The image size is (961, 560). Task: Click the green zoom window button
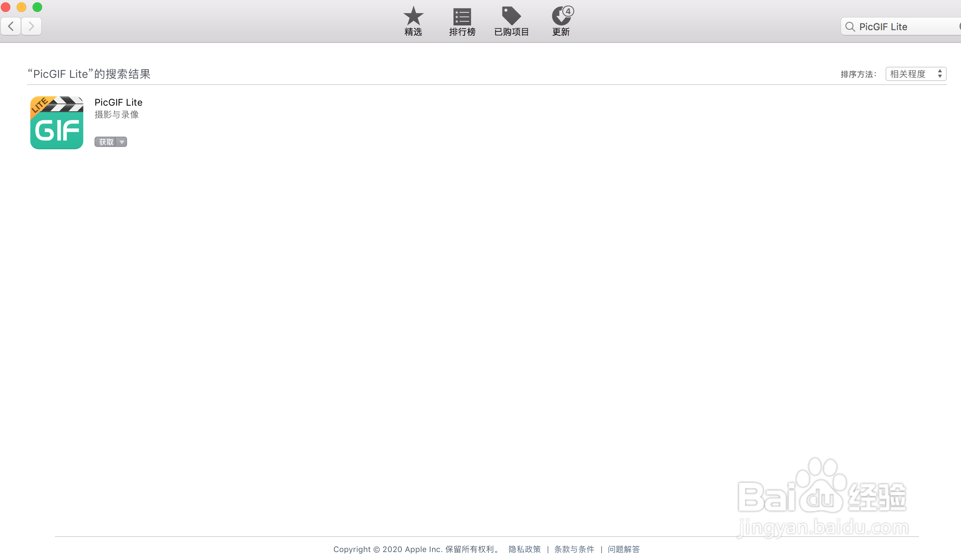point(37,7)
